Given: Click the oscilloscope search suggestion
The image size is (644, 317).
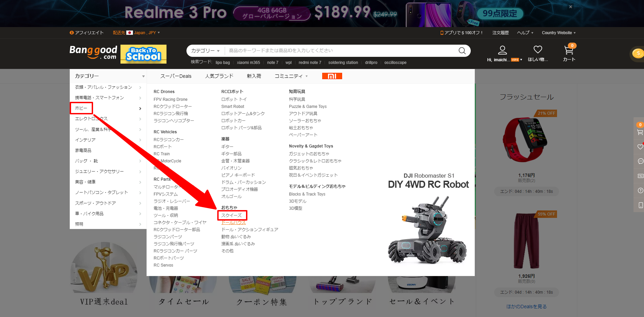Looking at the screenshot, I should click(x=395, y=63).
